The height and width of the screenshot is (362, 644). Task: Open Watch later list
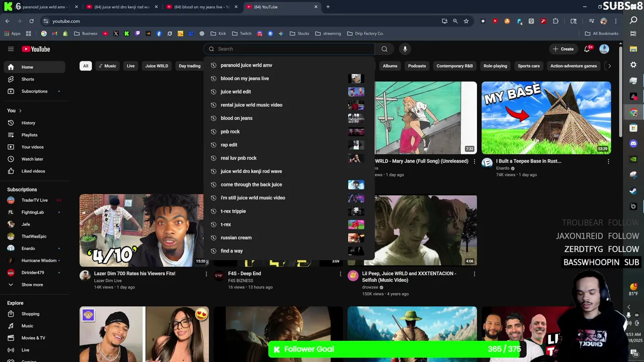34,159
